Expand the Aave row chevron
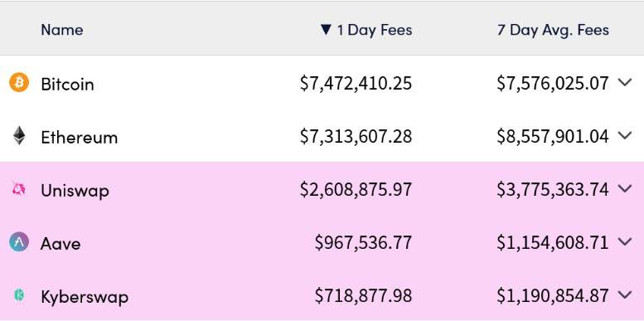 click(625, 241)
